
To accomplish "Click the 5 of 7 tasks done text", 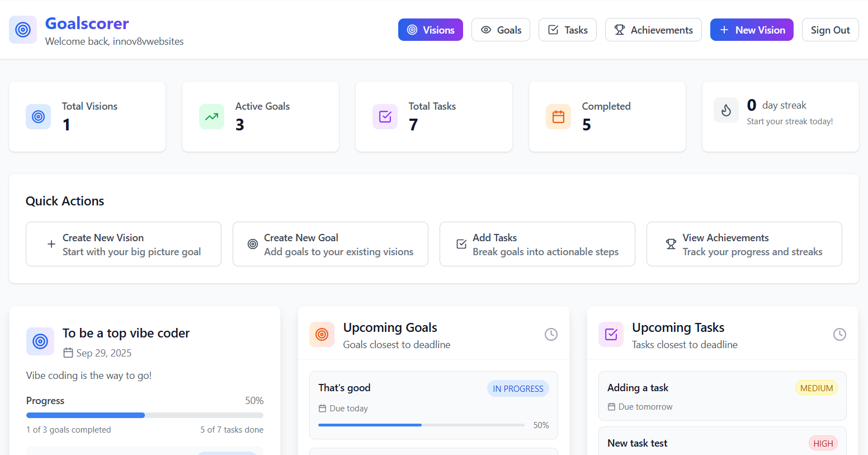I will (232, 430).
